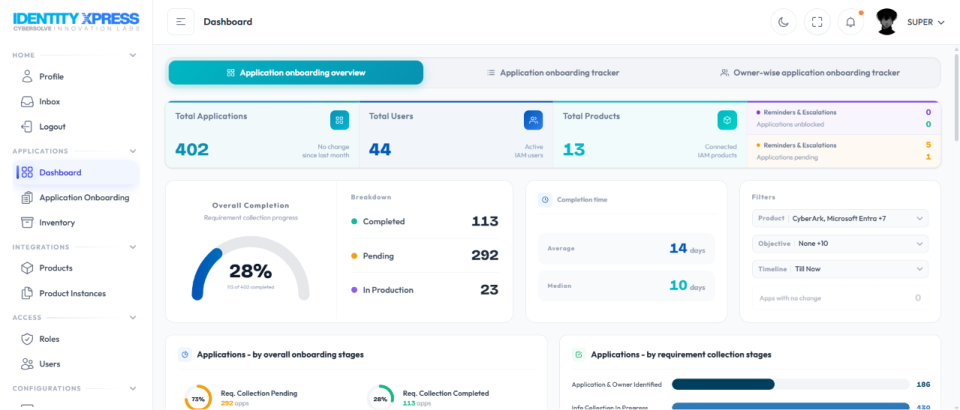Click the Completion time clock icon
960x410 pixels.
click(x=545, y=199)
